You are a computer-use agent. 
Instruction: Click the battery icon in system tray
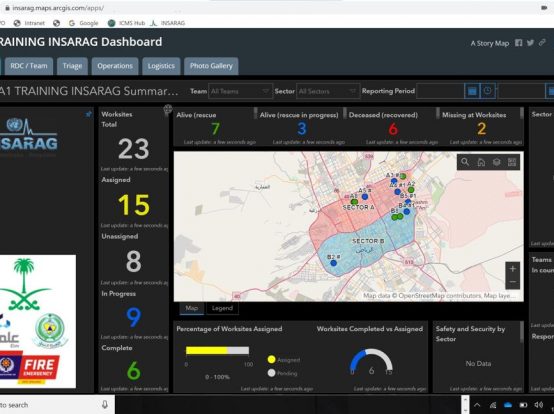(x=523, y=405)
